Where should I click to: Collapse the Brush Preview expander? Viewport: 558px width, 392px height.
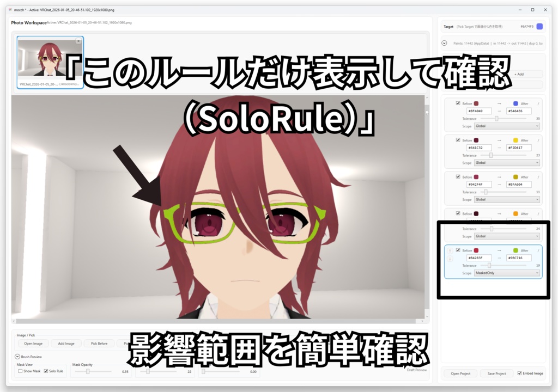pos(17,357)
